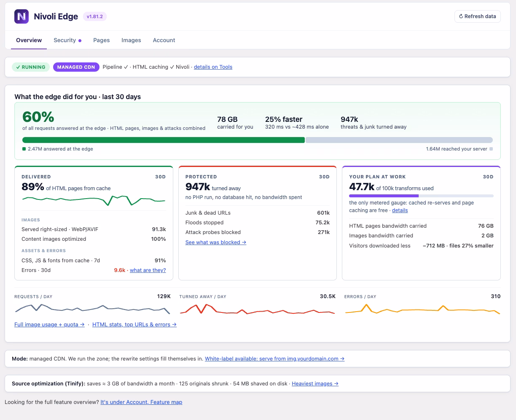The width and height of the screenshot is (516, 420).
Task: Click the RUNNING status badge
Action: (x=31, y=67)
